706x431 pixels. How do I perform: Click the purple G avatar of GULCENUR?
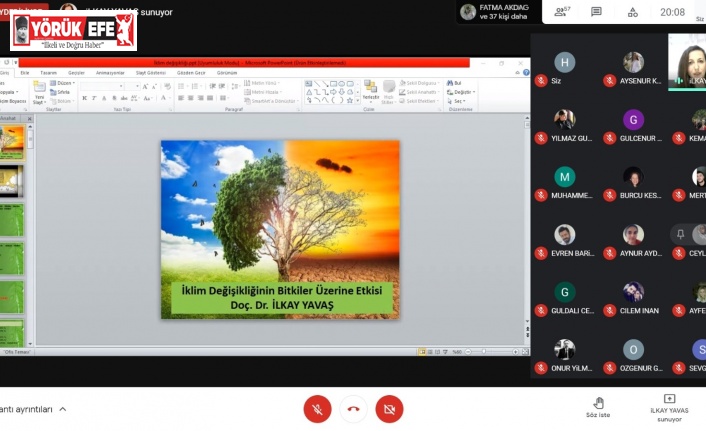click(633, 120)
